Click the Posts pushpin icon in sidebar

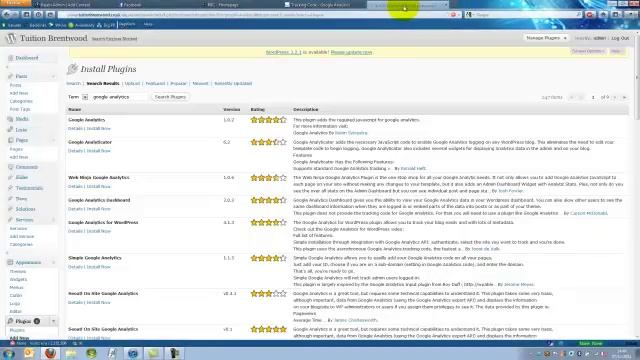pos(11,76)
